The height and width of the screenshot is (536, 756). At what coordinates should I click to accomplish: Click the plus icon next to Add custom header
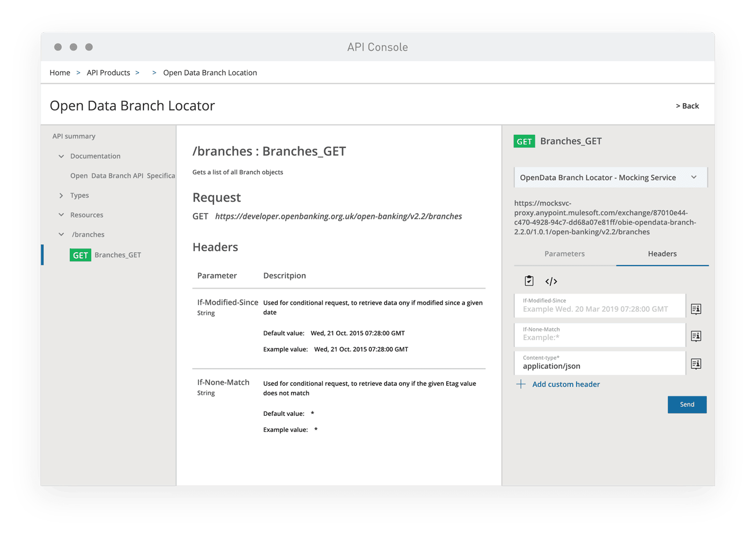coord(520,384)
